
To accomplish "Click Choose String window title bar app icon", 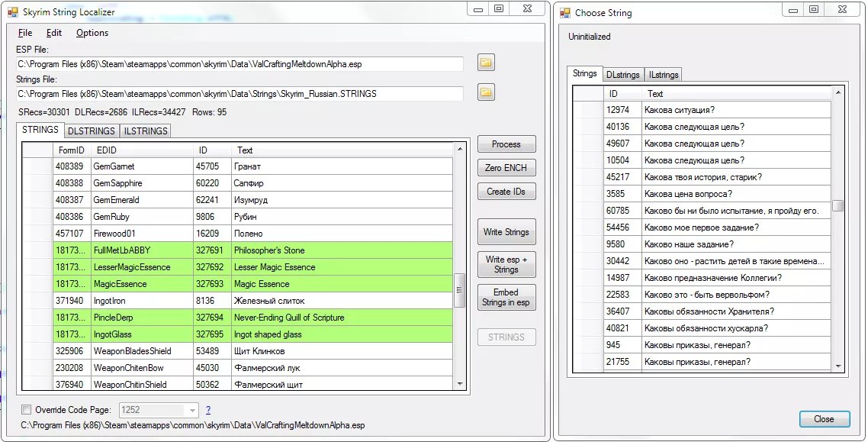I will click(565, 12).
